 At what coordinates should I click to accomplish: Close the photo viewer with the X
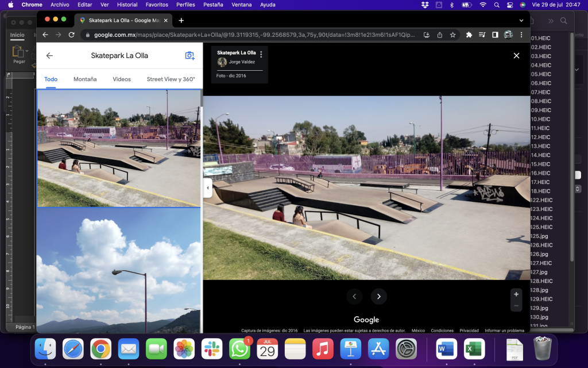click(x=516, y=56)
